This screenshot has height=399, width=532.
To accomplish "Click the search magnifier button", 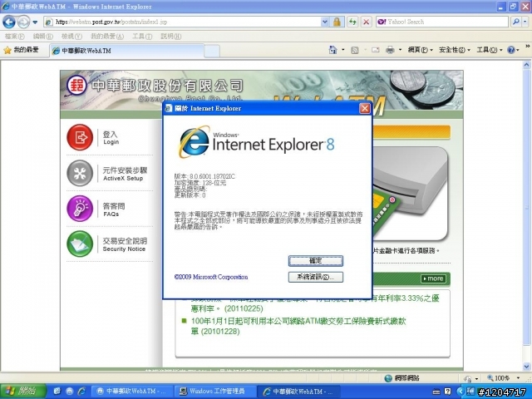I will 516,22.
